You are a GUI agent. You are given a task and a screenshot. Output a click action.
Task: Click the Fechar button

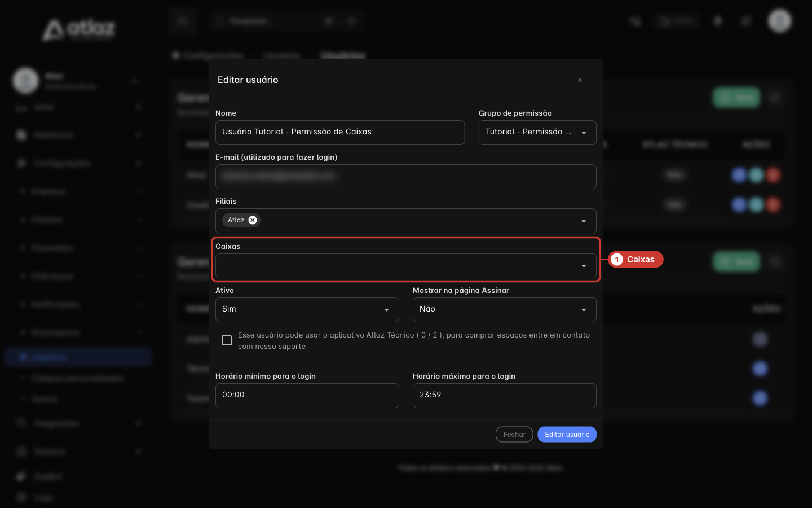pyautogui.click(x=514, y=434)
